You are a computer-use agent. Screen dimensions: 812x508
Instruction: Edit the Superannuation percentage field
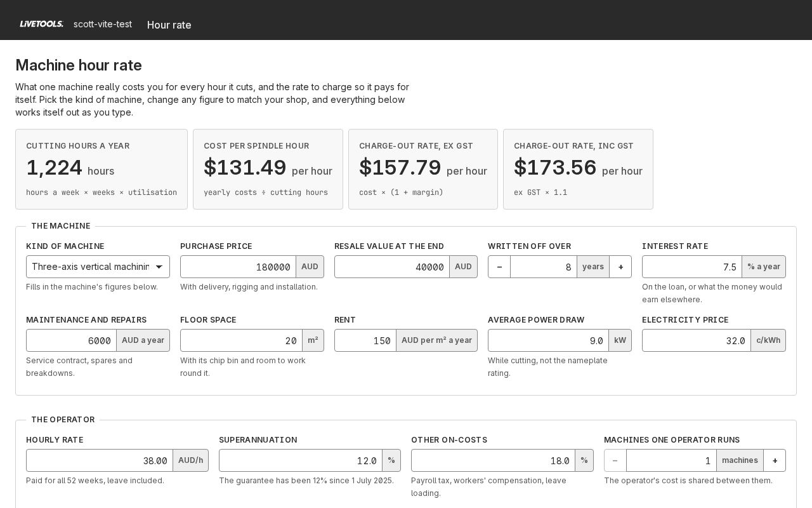[301, 460]
